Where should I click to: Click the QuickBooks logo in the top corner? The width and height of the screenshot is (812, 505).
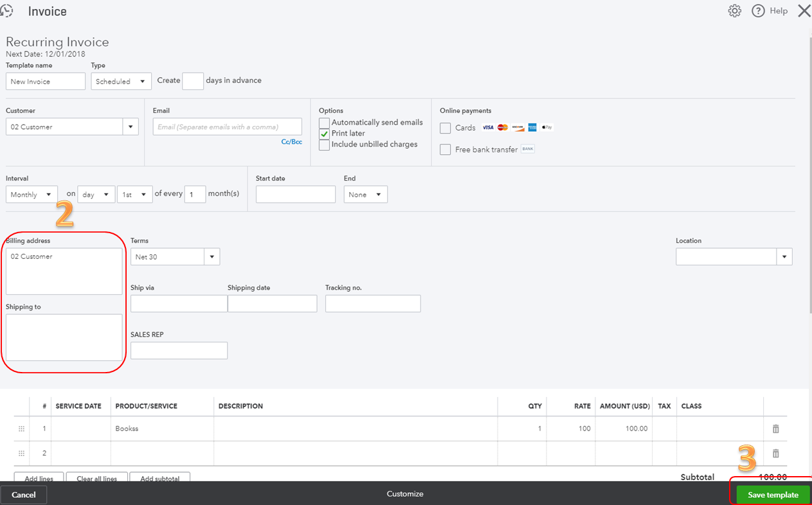[x=6, y=10]
